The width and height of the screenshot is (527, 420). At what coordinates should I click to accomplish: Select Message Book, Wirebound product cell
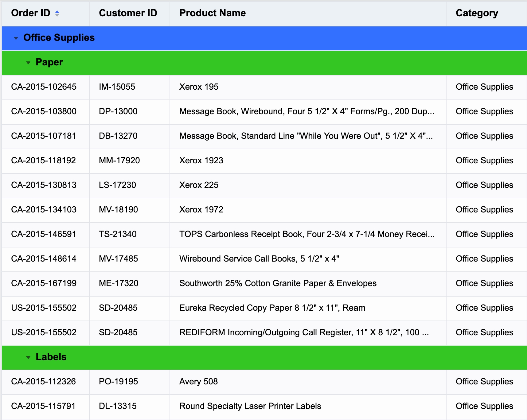(308, 112)
